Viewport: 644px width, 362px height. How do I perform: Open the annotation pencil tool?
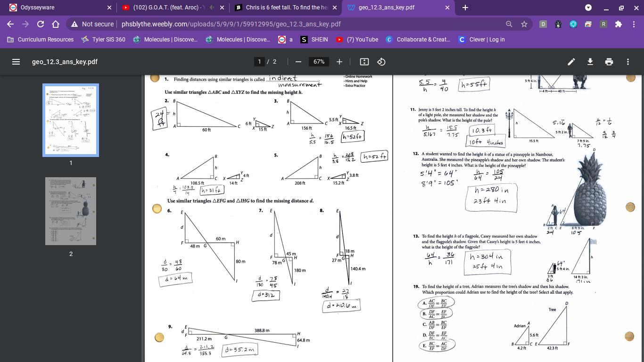coord(571,62)
